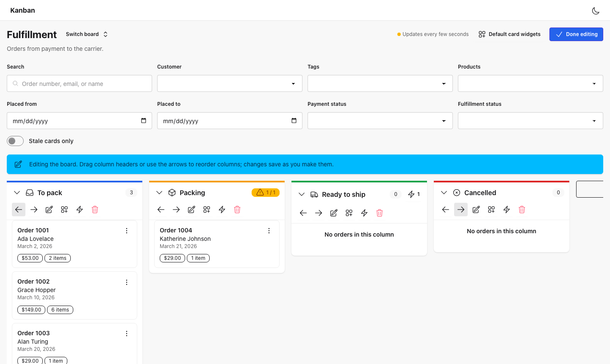This screenshot has height=364, width=610.
Task: Click Grace Hopper customer name
Action: tap(36, 290)
